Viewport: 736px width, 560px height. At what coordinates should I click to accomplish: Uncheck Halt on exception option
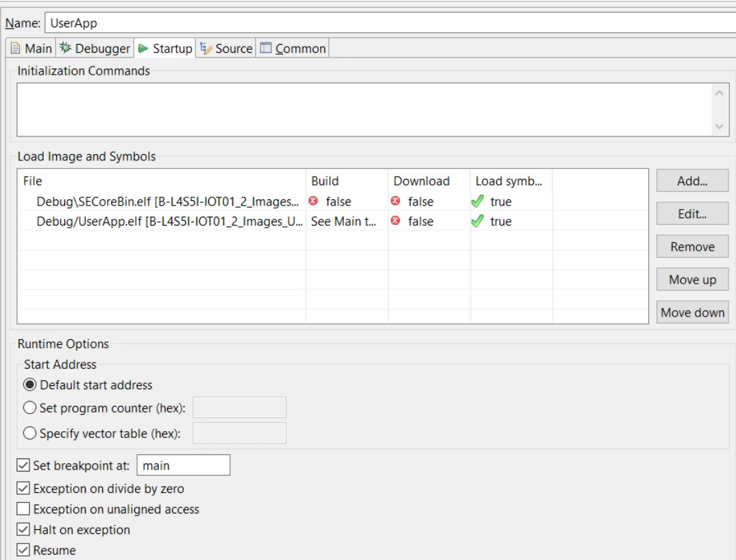coord(23,529)
